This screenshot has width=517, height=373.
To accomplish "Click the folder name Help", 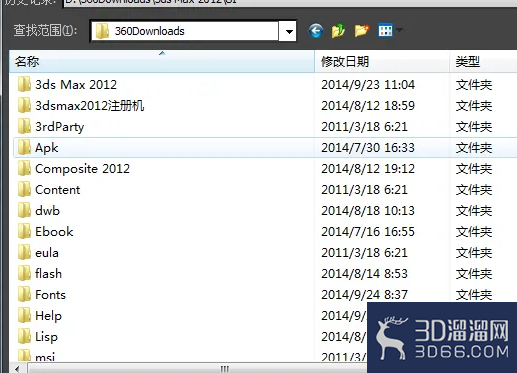I will coord(48,316).
